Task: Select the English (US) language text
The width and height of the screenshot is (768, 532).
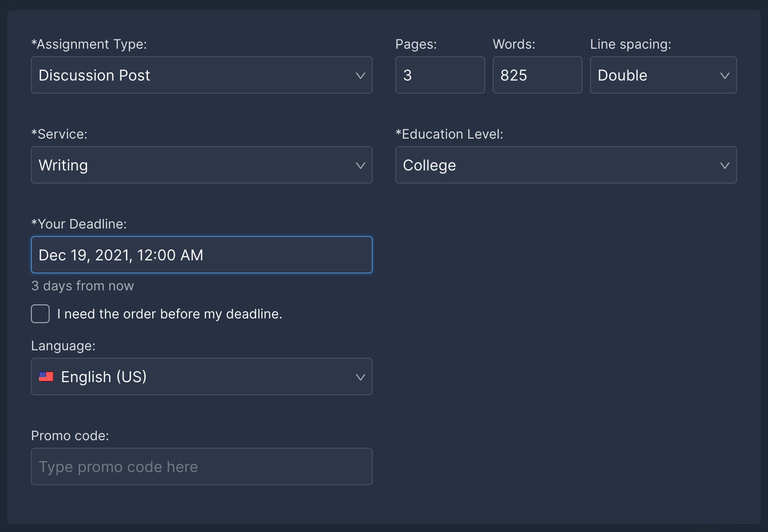Action: point(104,377)
